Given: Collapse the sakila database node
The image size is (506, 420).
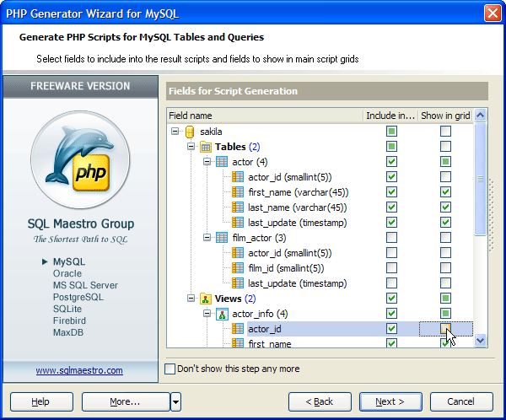Looking at the screenshot, I should 175,132.
